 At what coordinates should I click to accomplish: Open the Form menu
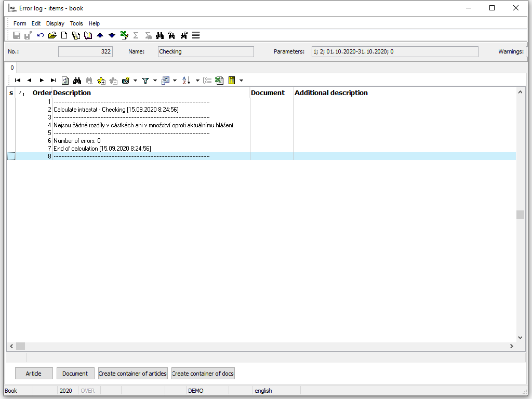tap(20, 23)
